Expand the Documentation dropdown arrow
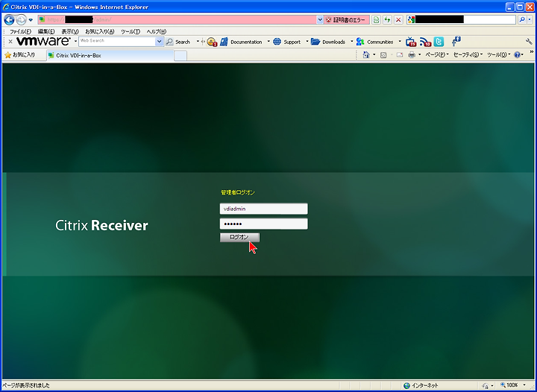The height and width of the screenshot is (392, 537). pos(268,42)
